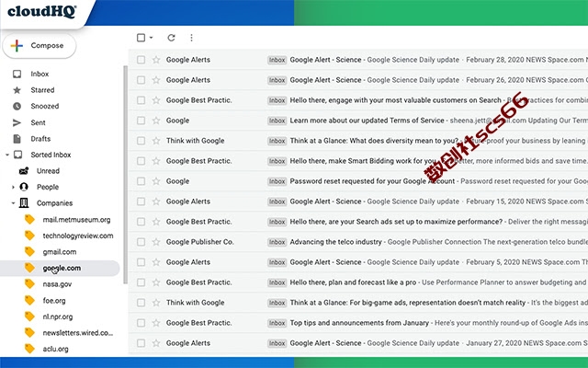Star the February 28 Google Alerts email
This screenshot has height=368, width=588.
pos(156,60)
